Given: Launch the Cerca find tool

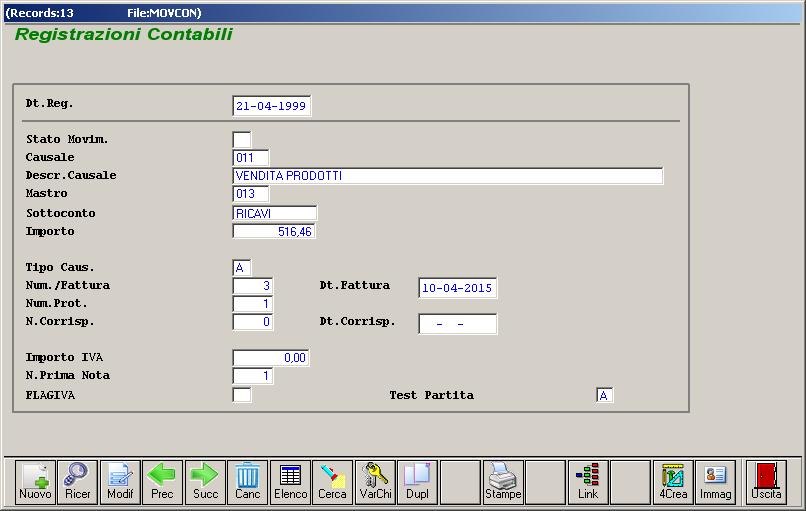Looking at the screenshot, I should point(333,481).
